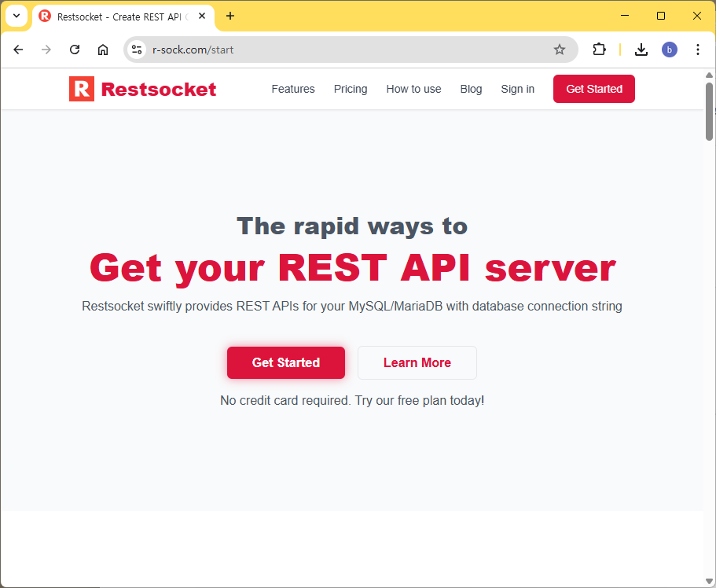Go to the browser home page
This screenshot has width=716, height=588.
(x=103, y=50)
